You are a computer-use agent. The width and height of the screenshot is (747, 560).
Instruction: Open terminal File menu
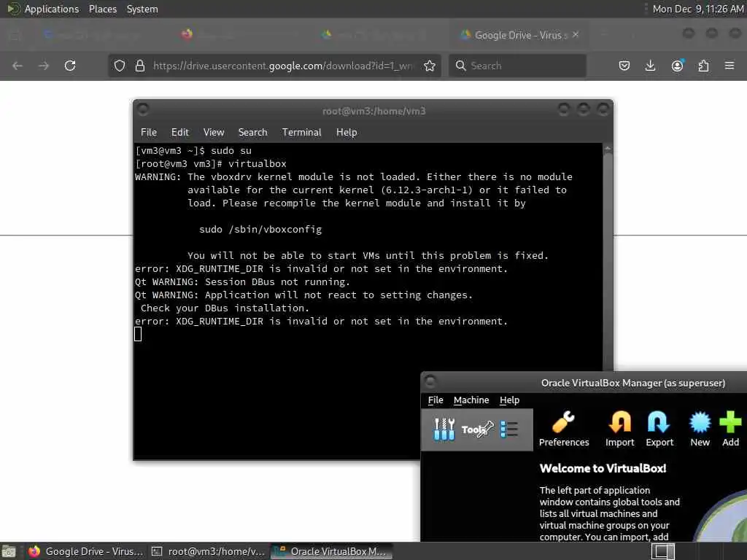click(x=149, y=133)
